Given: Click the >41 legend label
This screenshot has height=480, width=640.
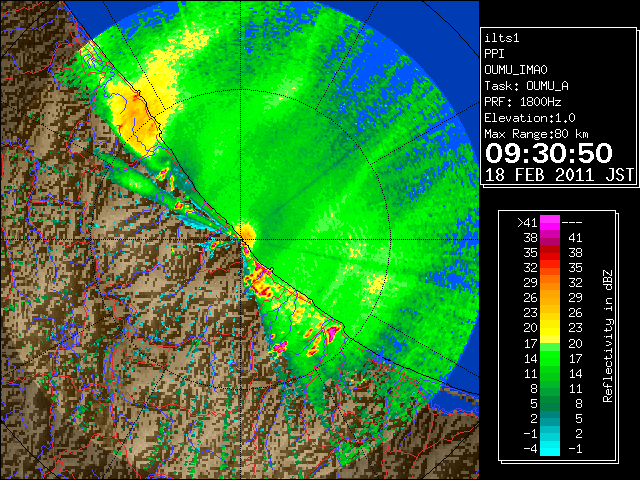Looking at the screenshot, I should [527, 223].
